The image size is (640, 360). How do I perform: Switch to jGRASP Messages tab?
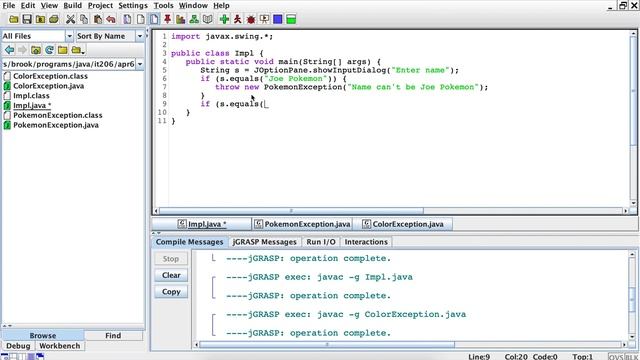264,242
